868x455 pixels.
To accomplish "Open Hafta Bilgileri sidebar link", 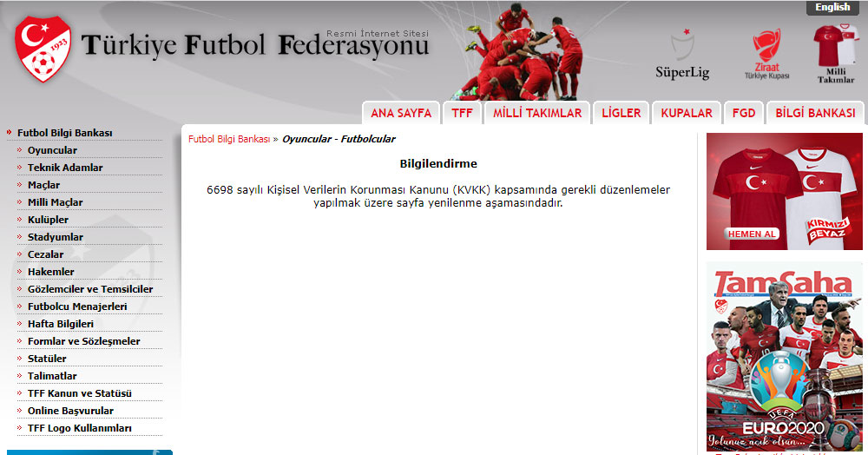I will click(61, 323).
